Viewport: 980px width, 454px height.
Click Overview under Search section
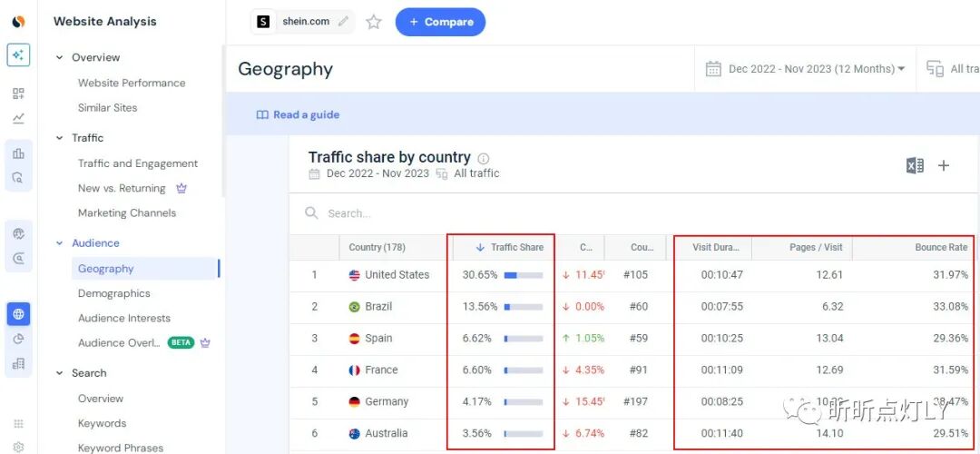(x=101, y=399)
